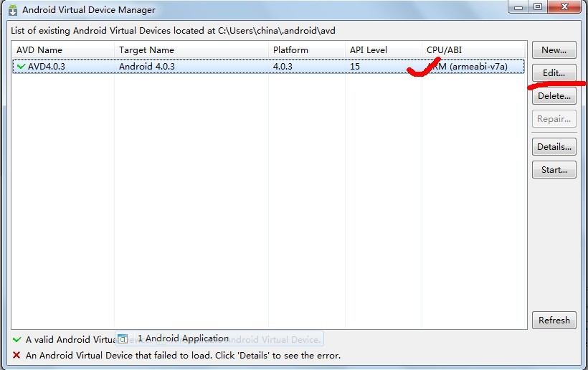Click the failed to load legend text
588x370 pixels.
pos(183,356)
